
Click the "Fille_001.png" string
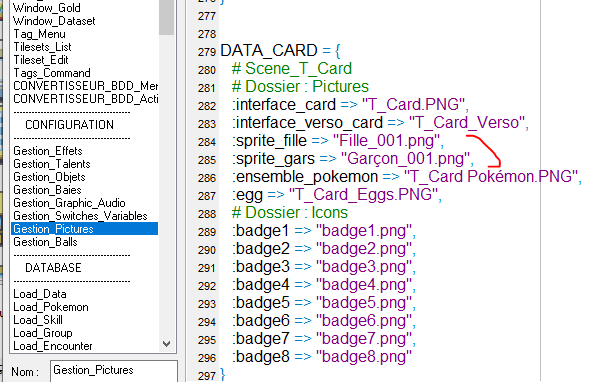click(386, 141)
